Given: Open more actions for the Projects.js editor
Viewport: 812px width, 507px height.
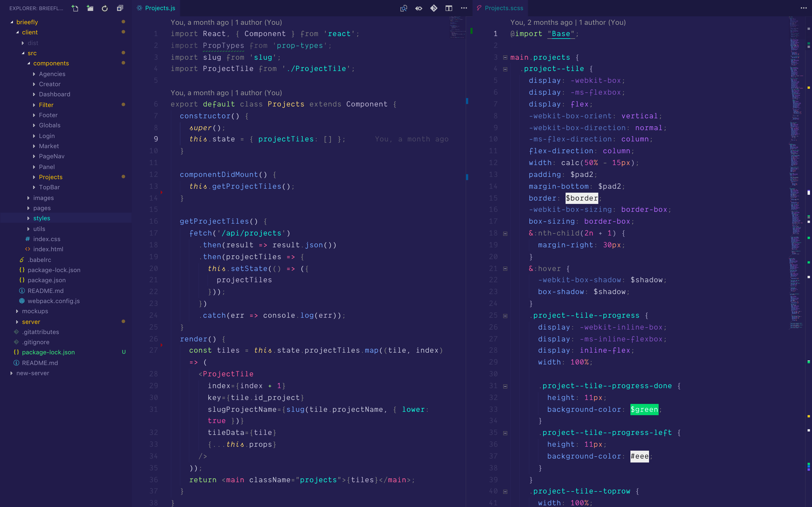Looking at the screenshot, I should pyautogui.click(x=464, y=8).
